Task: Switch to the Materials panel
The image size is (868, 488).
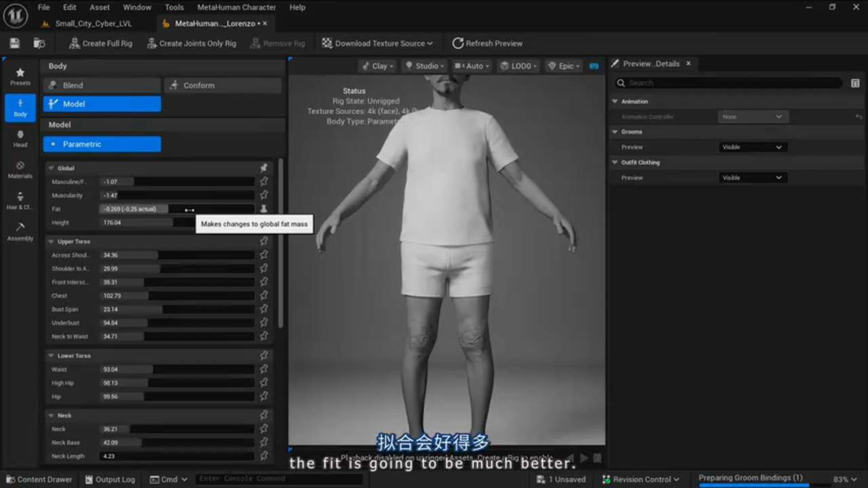Action: pos(20,169)
